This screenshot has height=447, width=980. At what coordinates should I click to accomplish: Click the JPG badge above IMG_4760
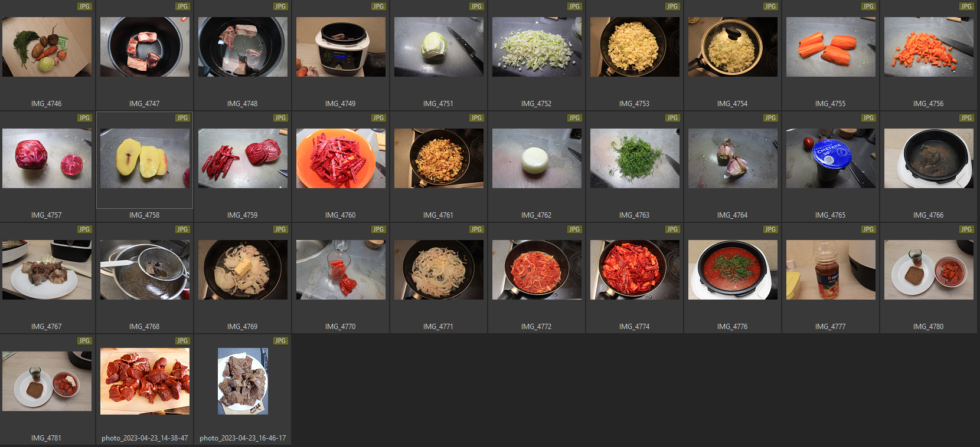pyautogui.click(x=378, y=118)
